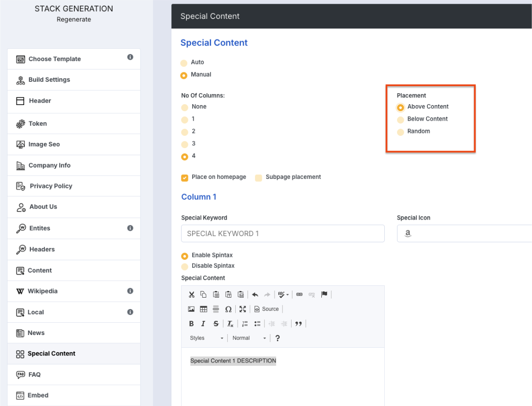Open the News sidebar item

click(74, 333)
